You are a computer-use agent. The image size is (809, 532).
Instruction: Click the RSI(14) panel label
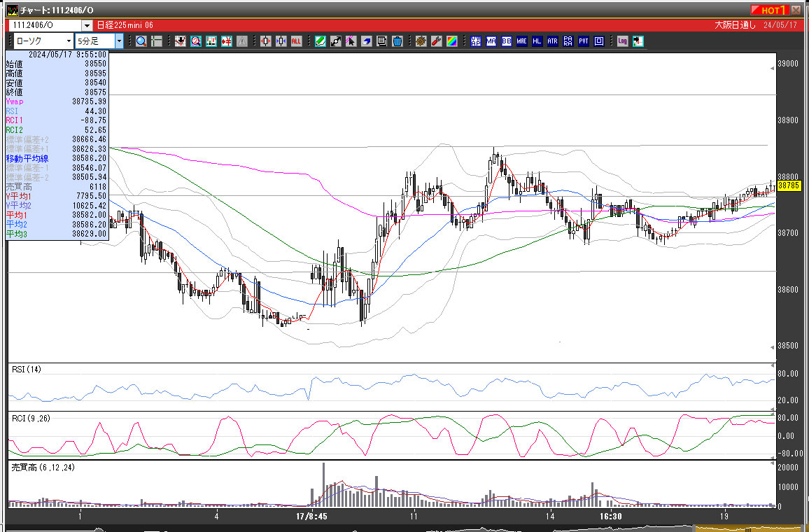tap(27, 370)
